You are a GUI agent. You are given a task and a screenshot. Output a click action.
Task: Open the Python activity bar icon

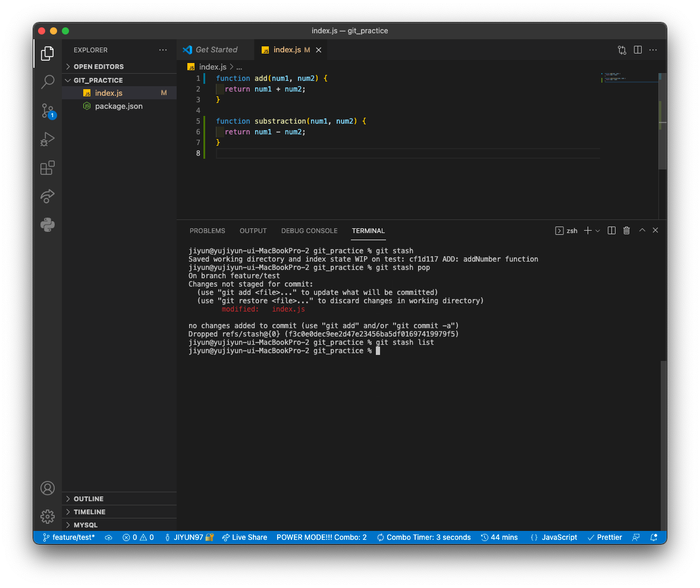click(48, 225)
